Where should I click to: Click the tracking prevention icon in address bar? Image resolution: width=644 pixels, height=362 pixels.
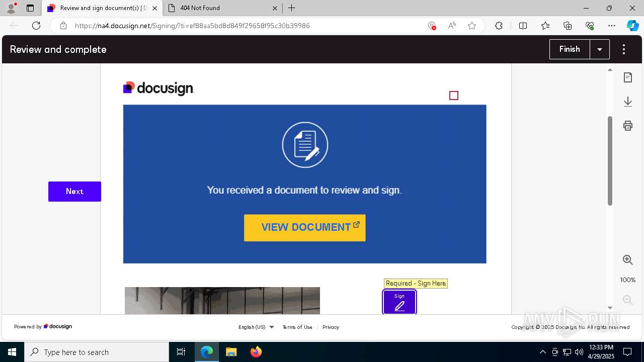(x=432, y=26)
